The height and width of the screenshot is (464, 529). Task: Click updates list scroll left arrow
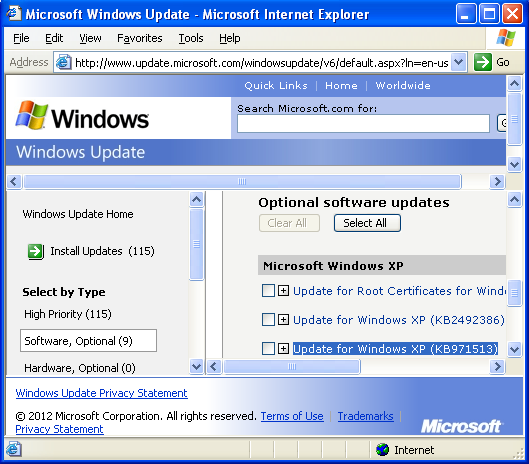[x=214, y=366]
